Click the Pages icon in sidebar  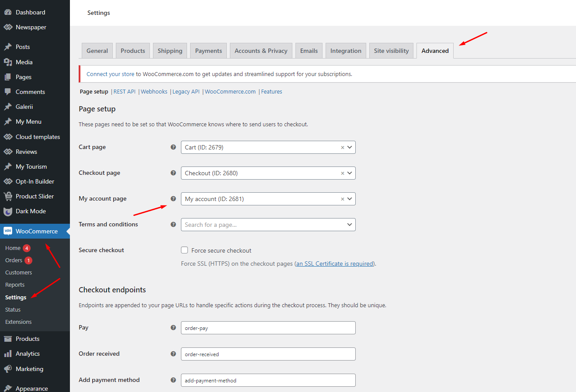[8, 77]
